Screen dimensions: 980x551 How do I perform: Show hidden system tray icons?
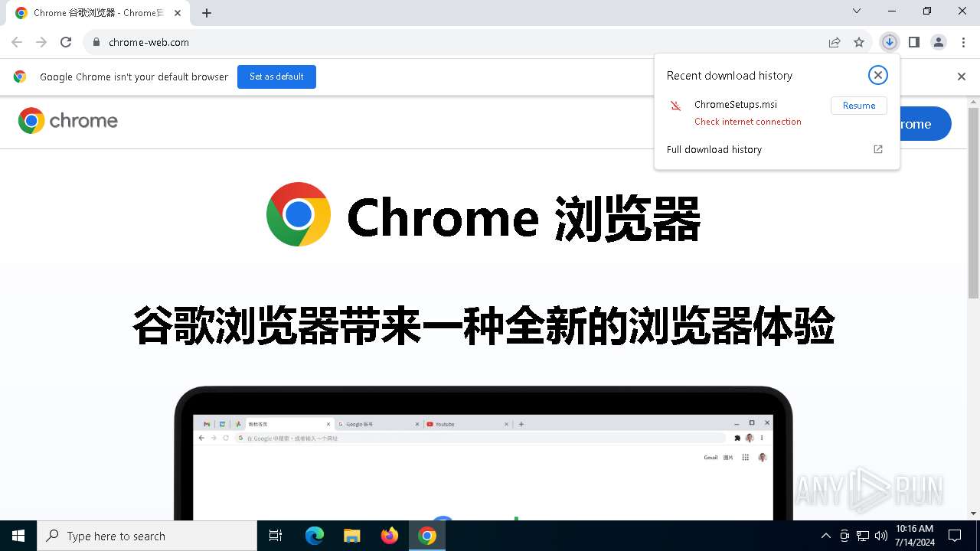click(x=825, y=536)
